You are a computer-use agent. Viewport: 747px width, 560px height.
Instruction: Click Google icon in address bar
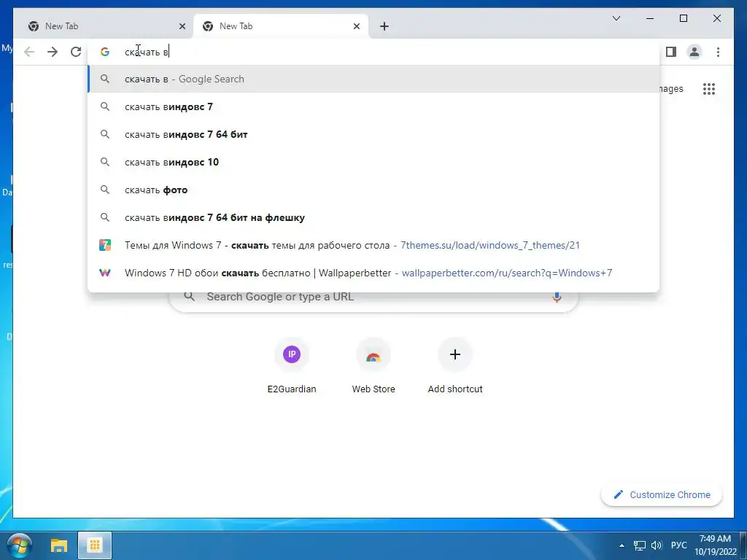tap(105, 52)
